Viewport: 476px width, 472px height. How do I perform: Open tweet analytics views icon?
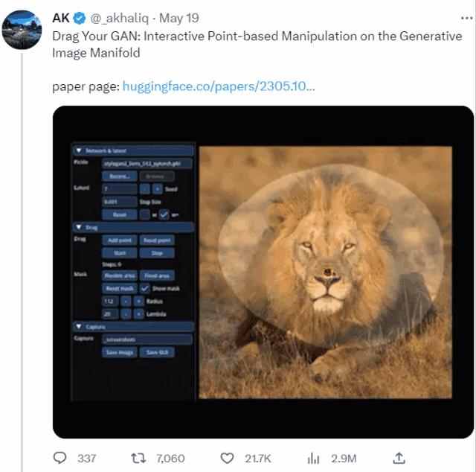(x=314, y=458)
